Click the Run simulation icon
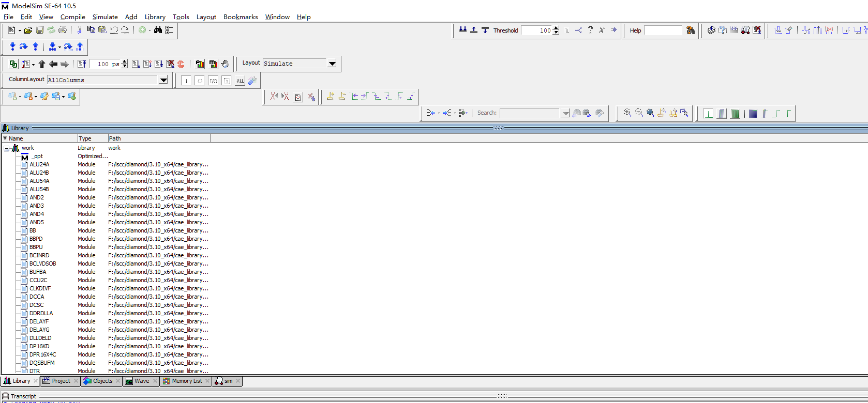 136,64
